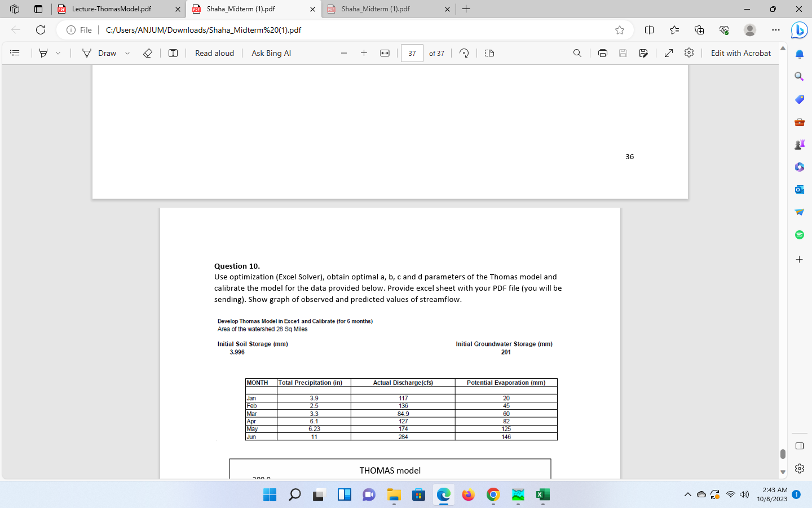Image resolution: width=812 pixels, height=508 pixels.
Task: Zoom in on the PDF page
Action: 364,52
